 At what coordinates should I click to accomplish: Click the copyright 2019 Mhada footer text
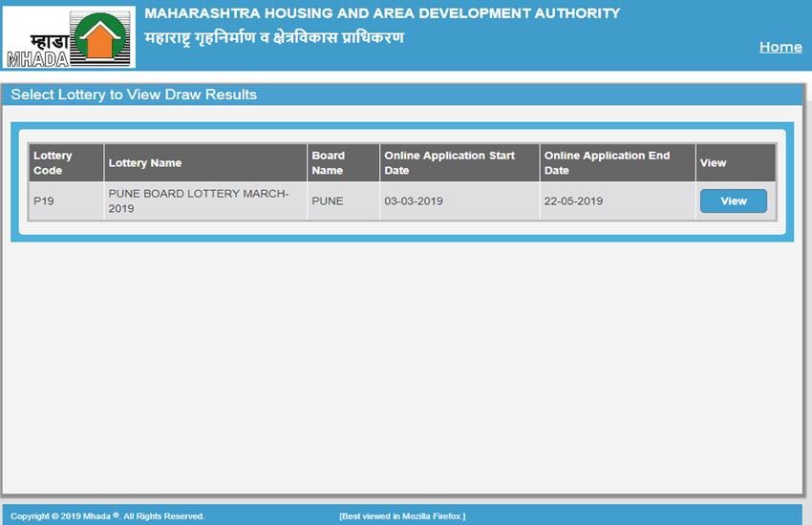pyautogui.click(x=107, y=516)
